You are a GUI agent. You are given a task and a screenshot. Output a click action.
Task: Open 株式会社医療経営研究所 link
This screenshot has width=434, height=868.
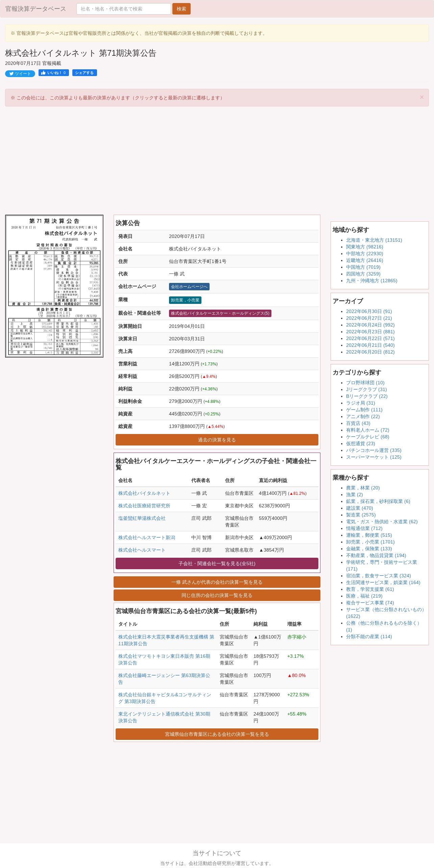pos(144,506)
